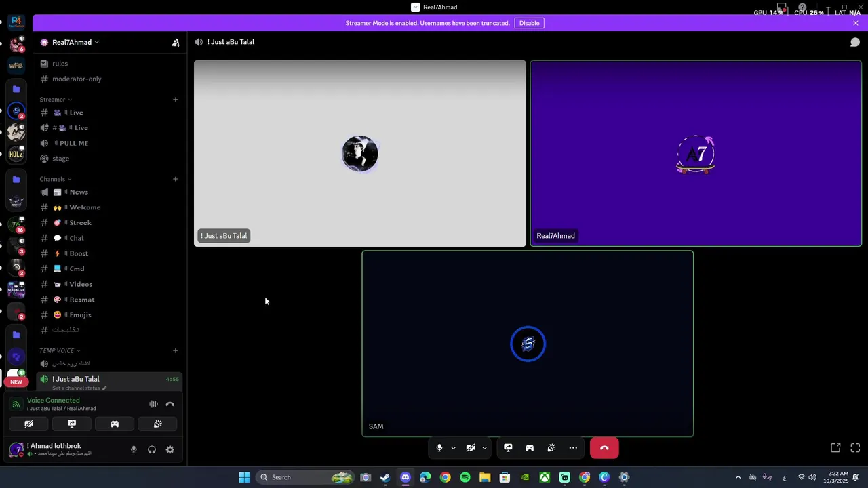The height and width of the screenshot is (488, 868).
Task: Share your screen in call controls
Action: click(x=508, y=448)
